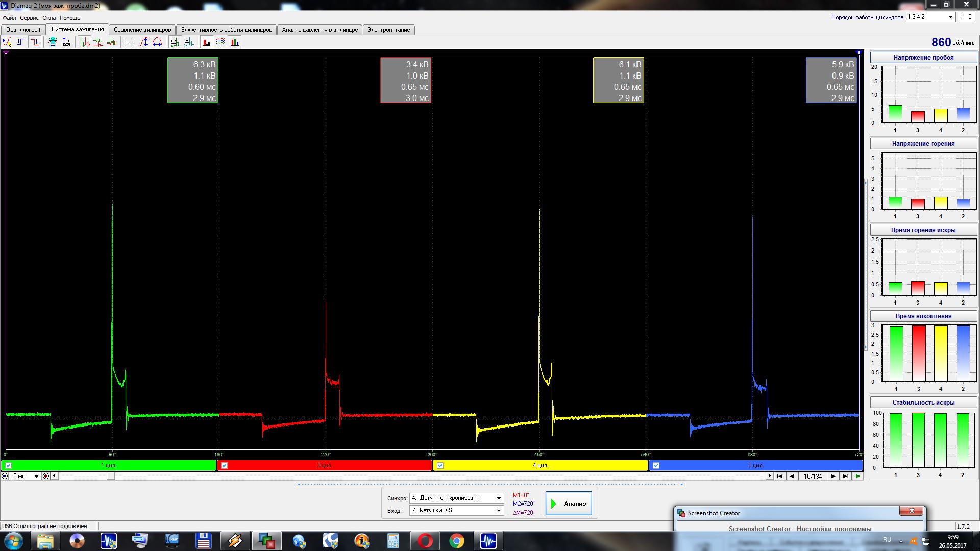
Task: Open Chrome from the taskbar
Action: (457, 541)
